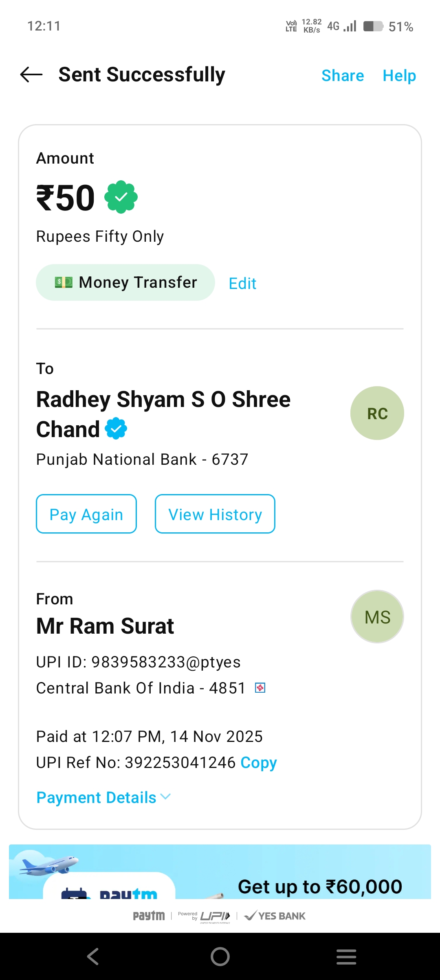
Task: Open the Android recent apps menu
Action: click(x=346, y=956)
